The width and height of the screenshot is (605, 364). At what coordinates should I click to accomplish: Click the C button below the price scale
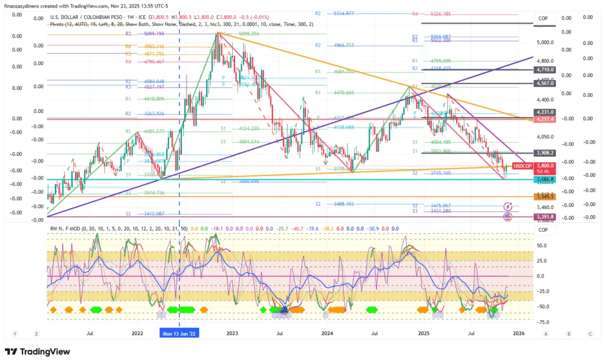coord(590,333)
